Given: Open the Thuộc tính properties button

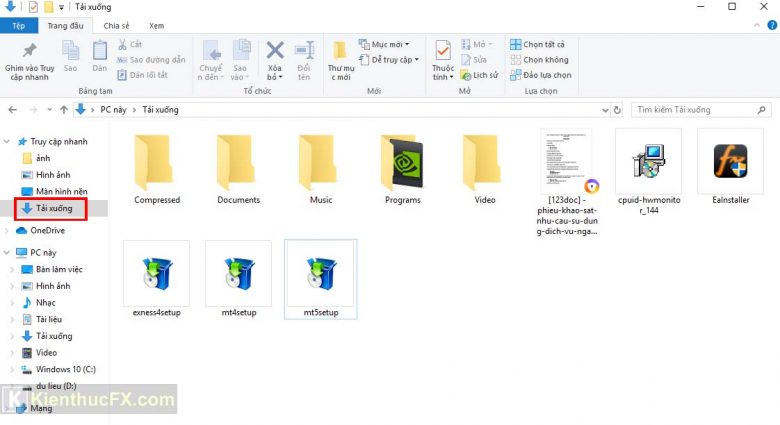Looking at the screenshot, I should pos(442,58).
